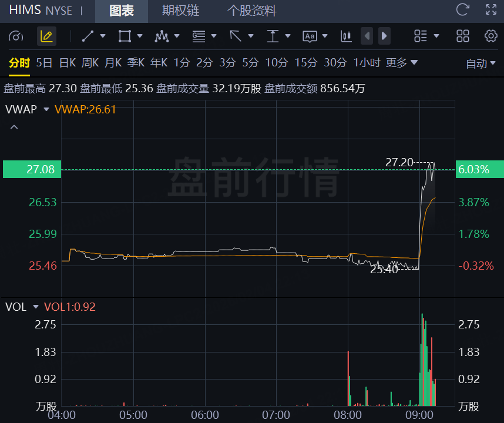Click the green 27.08 current price tag
504x423 pixels.
32,169
